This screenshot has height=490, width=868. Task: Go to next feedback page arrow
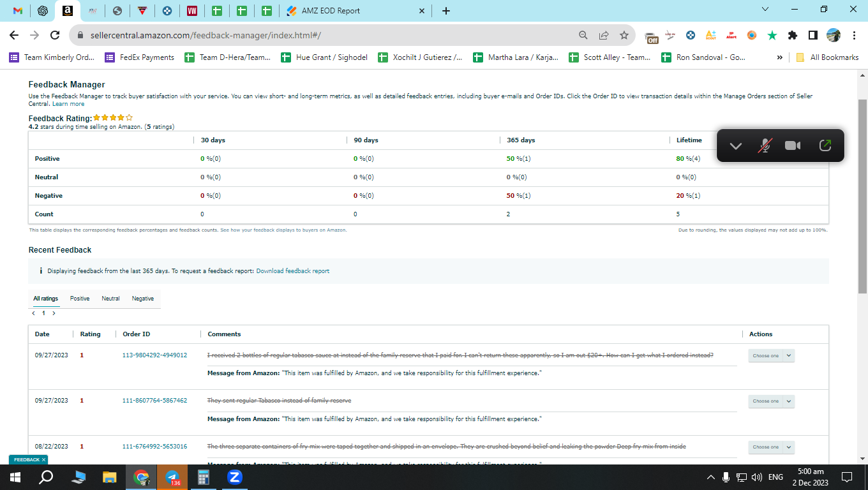point(54,313)
